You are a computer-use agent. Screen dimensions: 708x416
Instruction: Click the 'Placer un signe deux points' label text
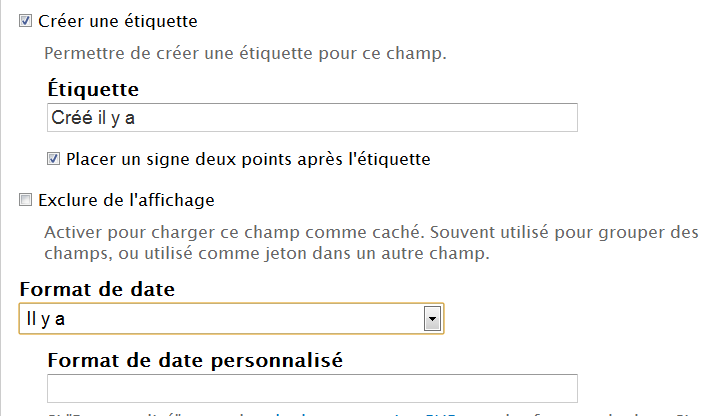[x=248, y=158]
